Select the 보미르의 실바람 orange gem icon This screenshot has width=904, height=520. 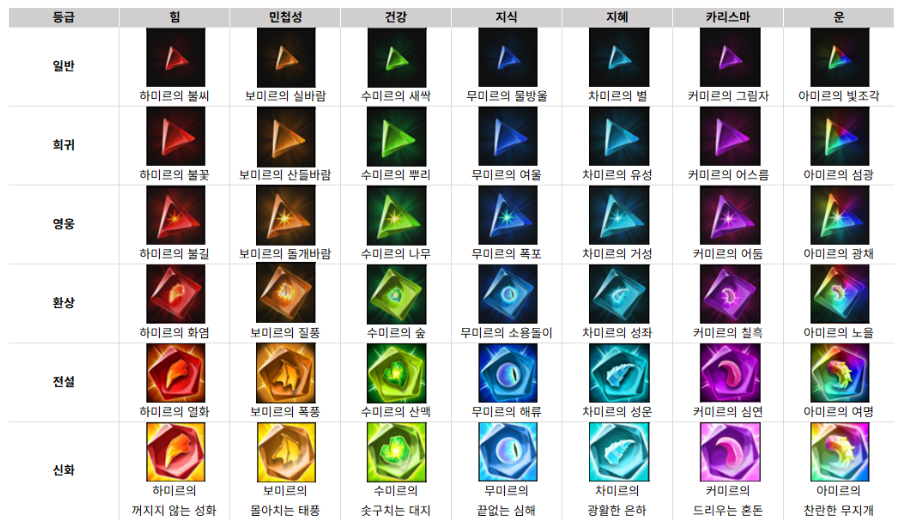click(x=286, y=58)
